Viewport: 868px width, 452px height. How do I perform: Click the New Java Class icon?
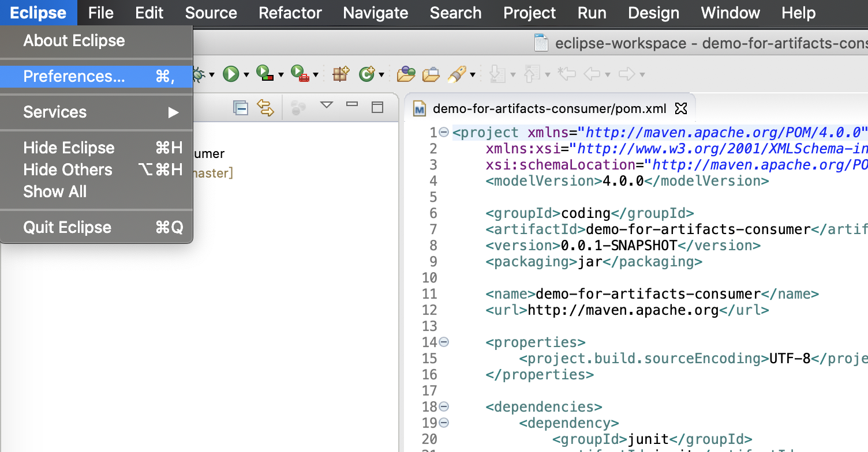(x=367, y=74)
